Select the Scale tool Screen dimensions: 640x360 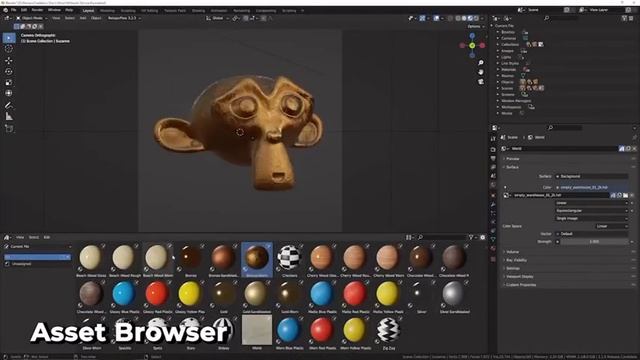tap(9, 82)
